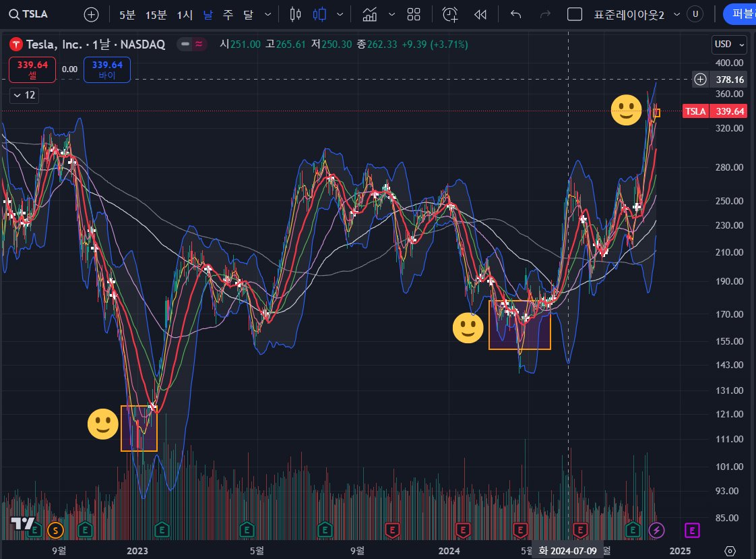Viewport: 756px width, 559px height.
Task: Click the add-symbol plus circle icon
Action: pos(91,14)
